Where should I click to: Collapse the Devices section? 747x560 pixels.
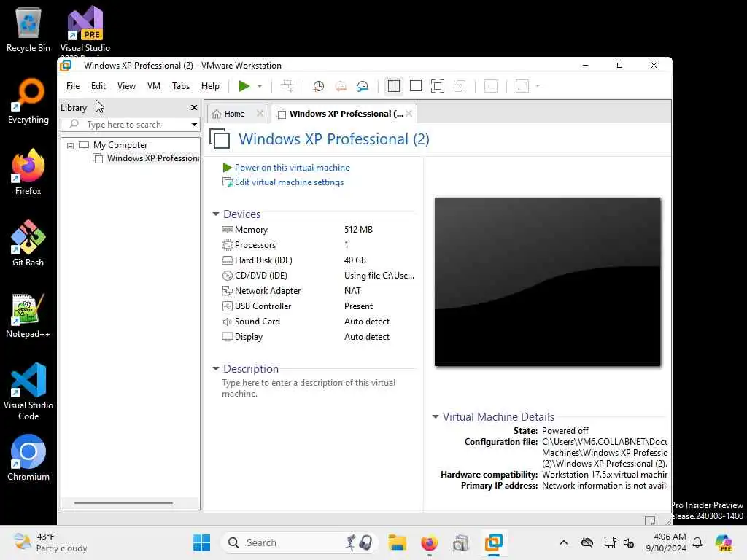[216, 214]
